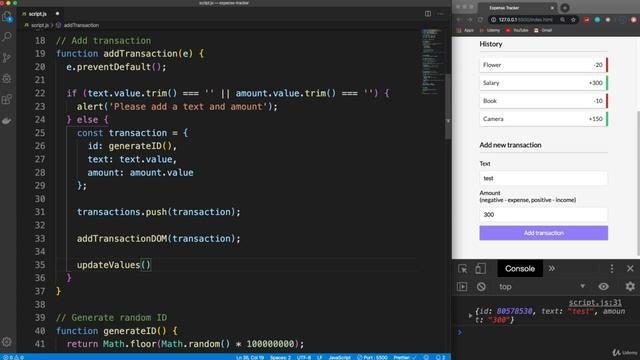The image size is (640, 360).
Task: Open the Source Control view
Action: [7, 58]
